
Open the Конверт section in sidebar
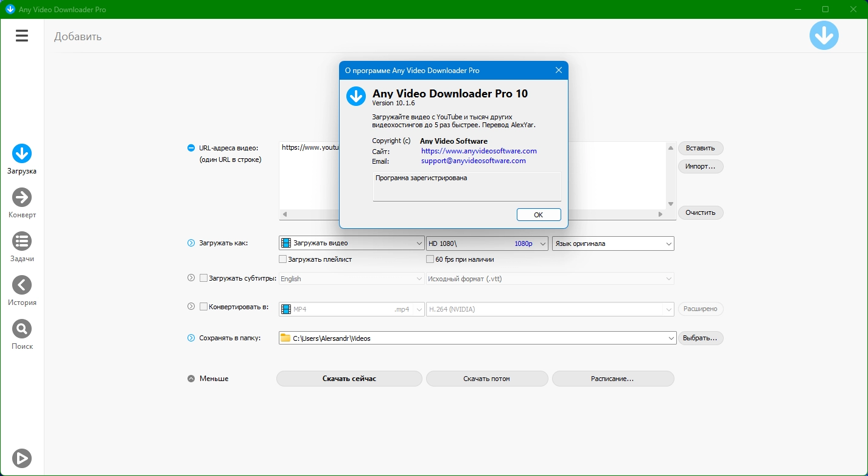point(22,203)
